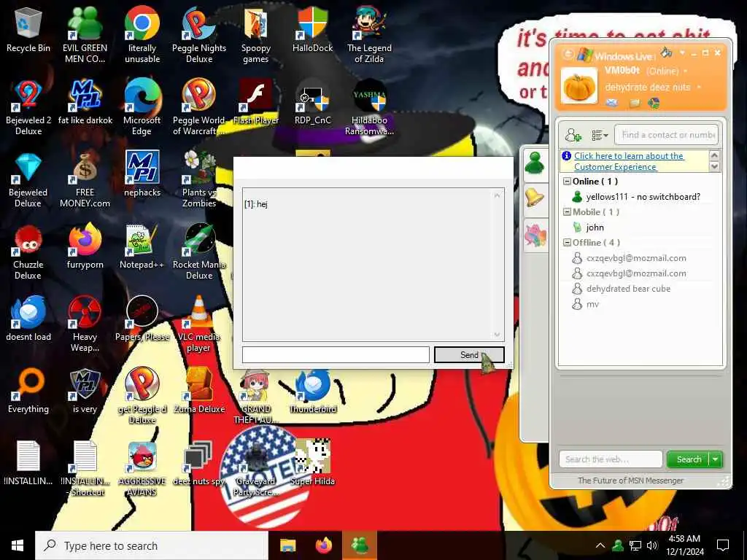Viewport: 747px width, 560px height.
Task: Open Notepad++ desktop icon
Action: (x=142, y=247)
